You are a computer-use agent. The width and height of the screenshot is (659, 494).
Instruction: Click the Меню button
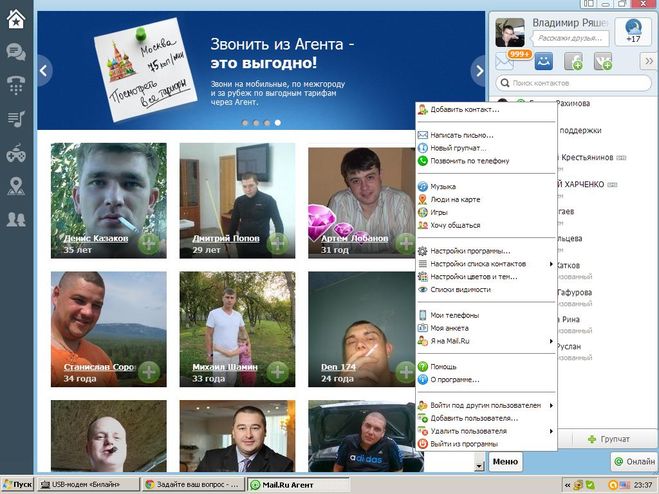click(x=505, y=462)
